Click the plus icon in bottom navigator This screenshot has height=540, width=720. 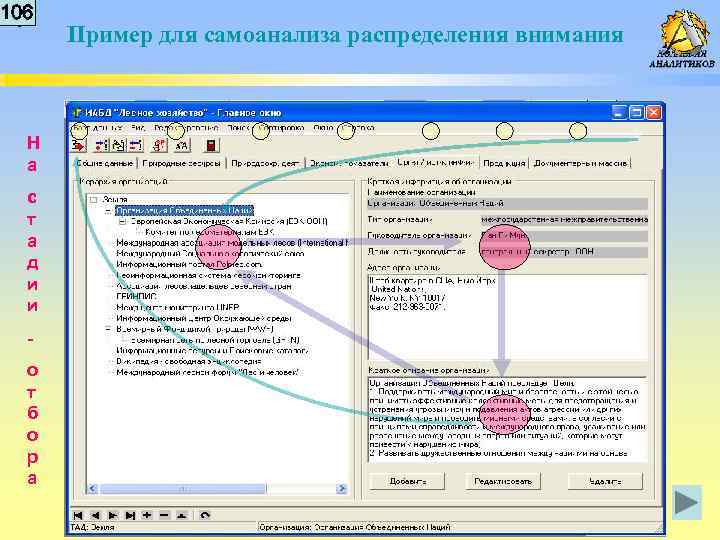[x=147, y=515]
